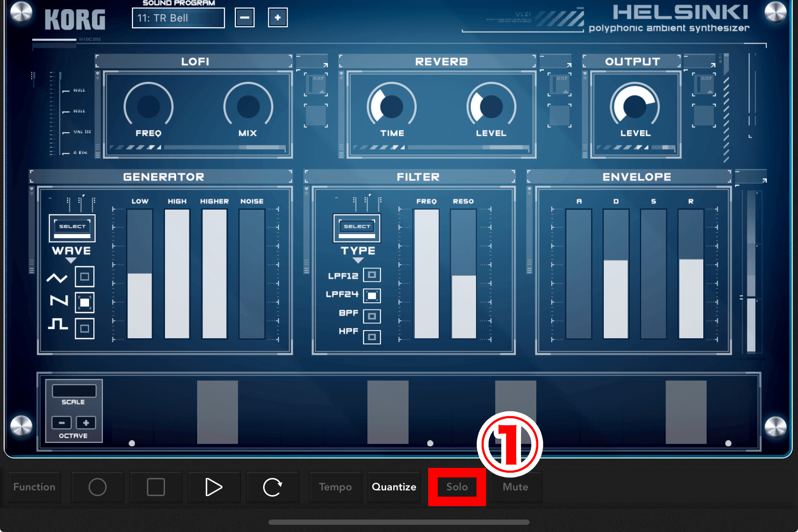Raise the octave with plus button
Viewport: 798px width, 532px height.
[x=86, y=423]
